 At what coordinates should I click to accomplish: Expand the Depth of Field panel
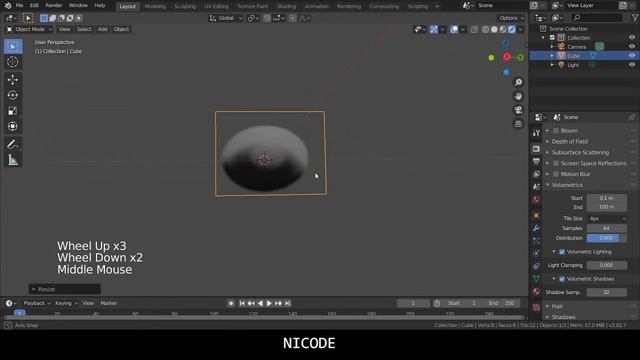tap(570, 142)
